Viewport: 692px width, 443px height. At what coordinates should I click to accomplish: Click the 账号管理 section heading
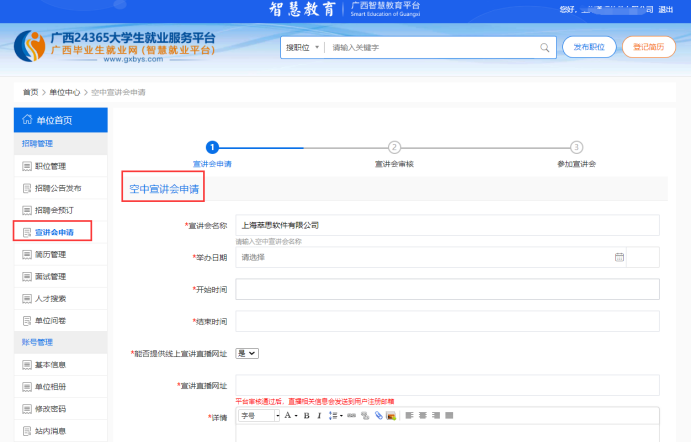tap(38, 342)
